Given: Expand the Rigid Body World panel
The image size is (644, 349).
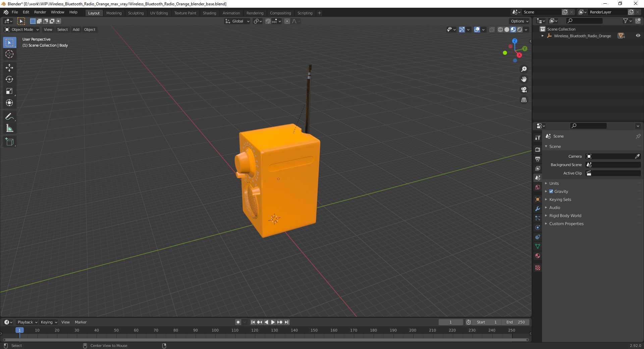Looking at the screenshot, I should (565, 215).
